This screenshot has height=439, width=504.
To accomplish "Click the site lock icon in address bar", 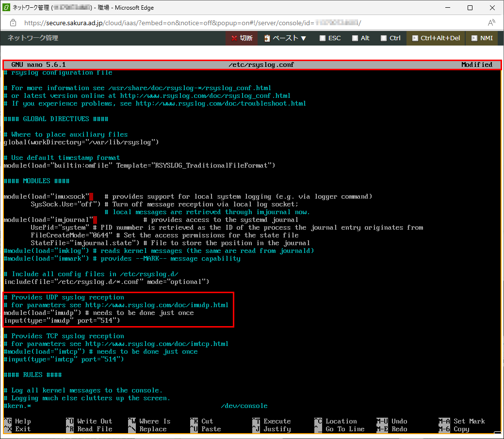I will (13, 23).
